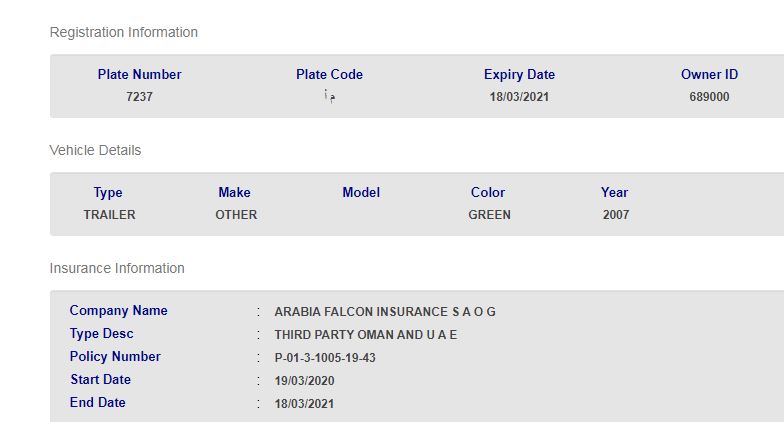Image resolution: width=784 pixels, height=422 pixels.
Task: Click the Owner ID column label
Action: [x=709, y=74]
